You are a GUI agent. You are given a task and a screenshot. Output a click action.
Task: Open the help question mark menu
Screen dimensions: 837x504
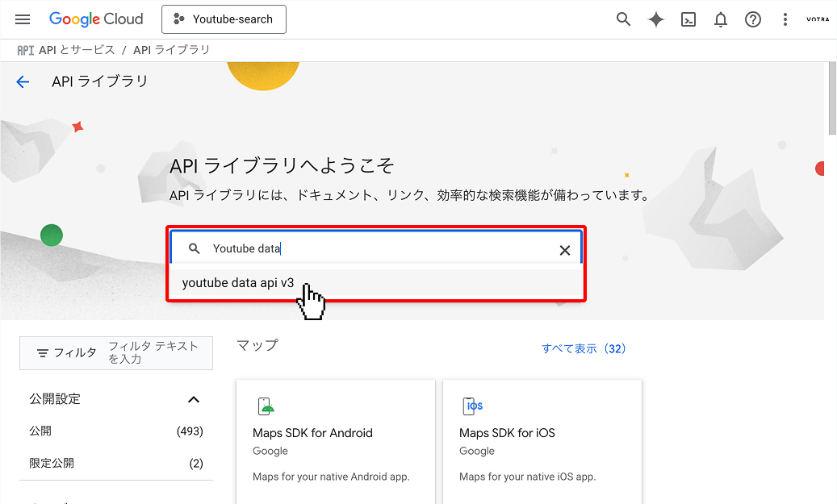pyautogui.click(x=753, y=19)
